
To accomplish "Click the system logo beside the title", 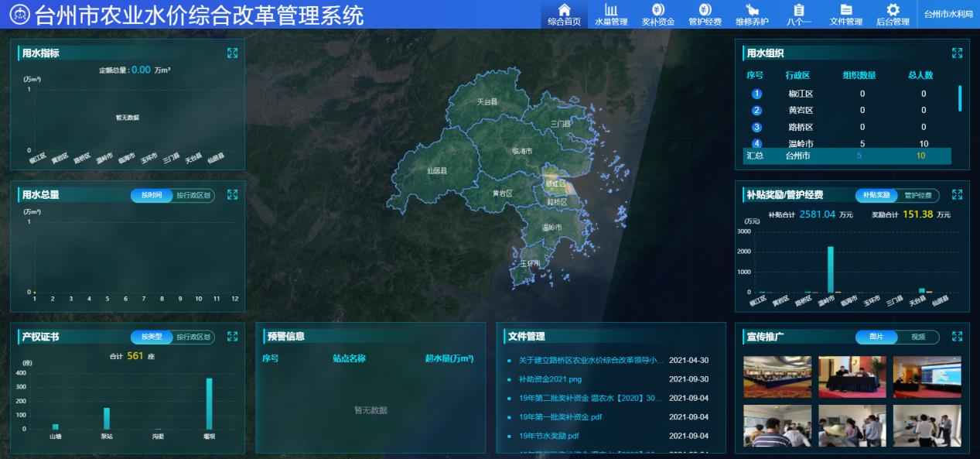I will 21,14.
